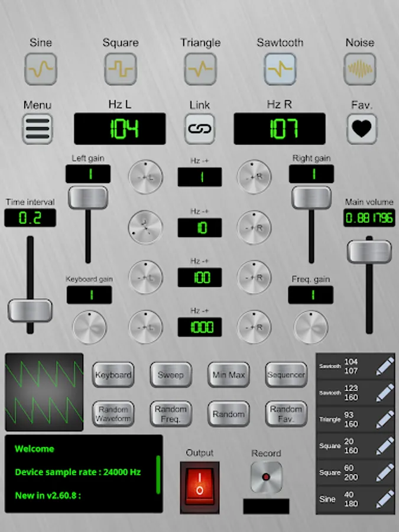
Task: Click the Hz -+ display showing 100
Action: tap(200, 277)
